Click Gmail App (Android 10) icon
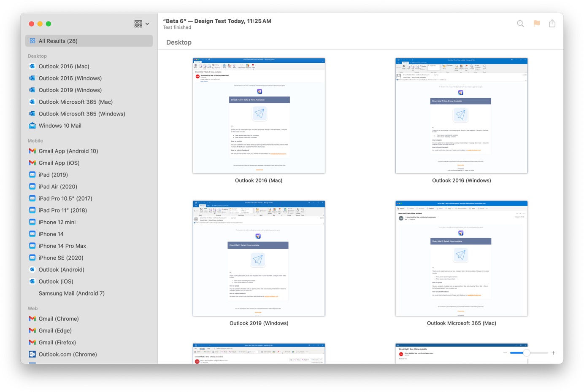The image size is (584, 392). click(32, 151)
